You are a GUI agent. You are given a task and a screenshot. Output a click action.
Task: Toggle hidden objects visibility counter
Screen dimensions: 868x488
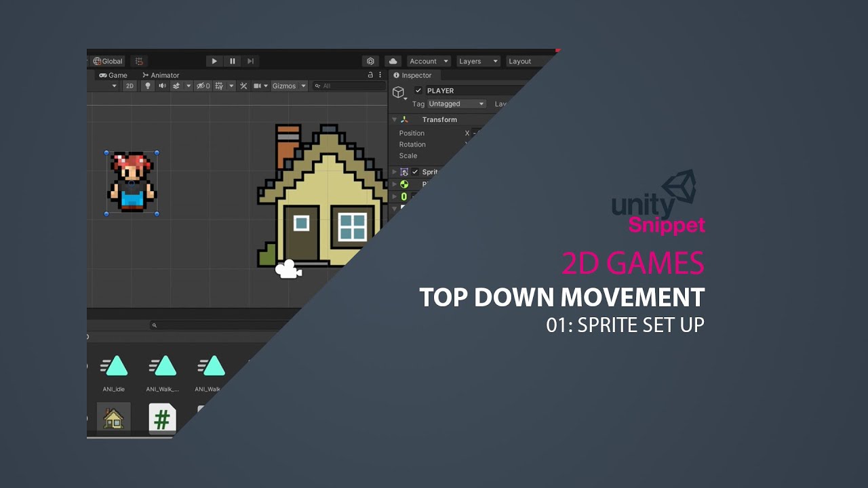click(203, 86)
